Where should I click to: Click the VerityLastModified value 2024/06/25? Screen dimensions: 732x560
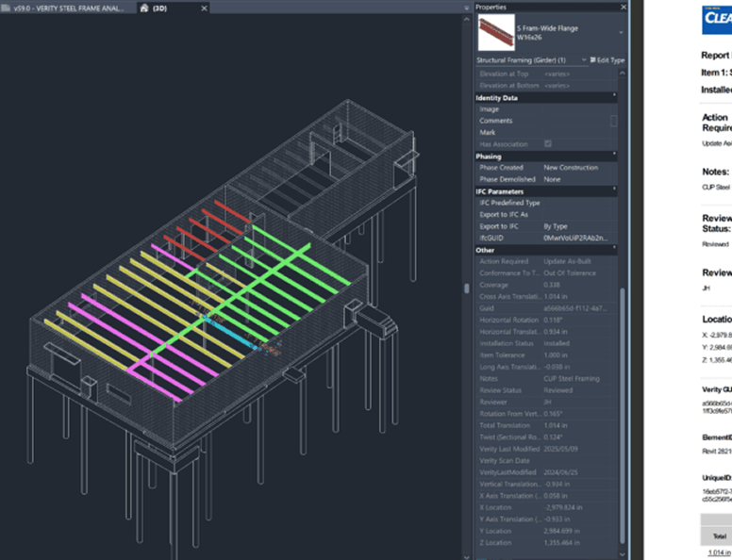[x=560, y=472]
